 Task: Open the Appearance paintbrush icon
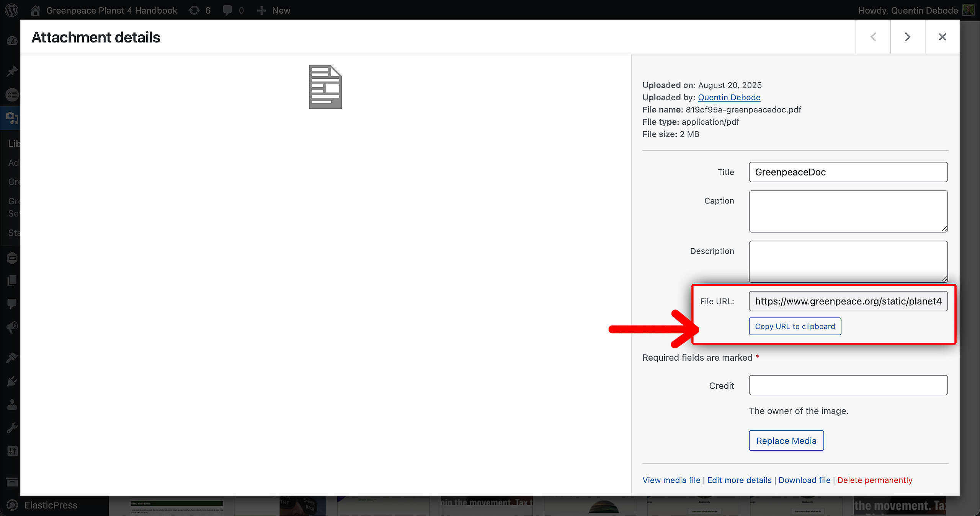coord(12,358)
